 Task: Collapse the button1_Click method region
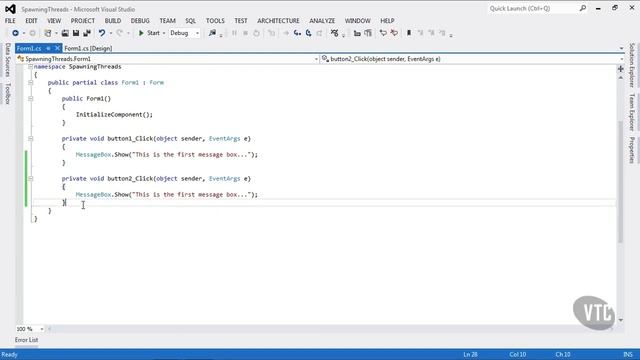click(x=31, y=139)
